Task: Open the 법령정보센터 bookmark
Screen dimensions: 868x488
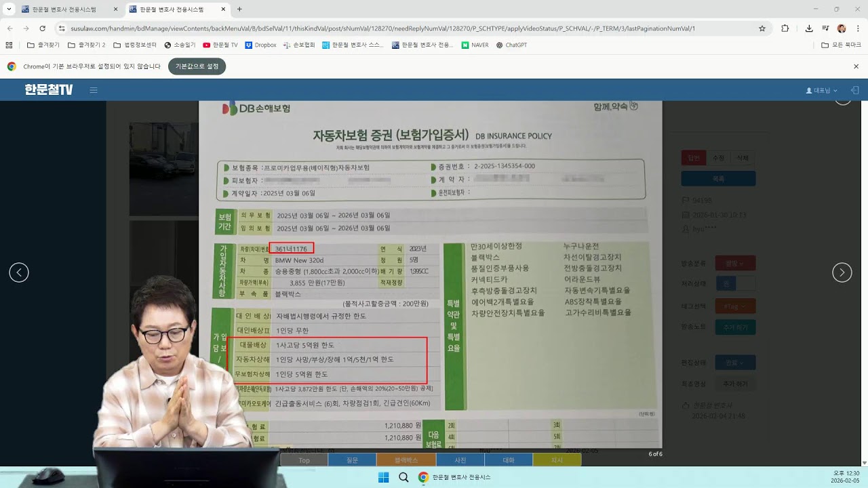Action: coord(134,45)
